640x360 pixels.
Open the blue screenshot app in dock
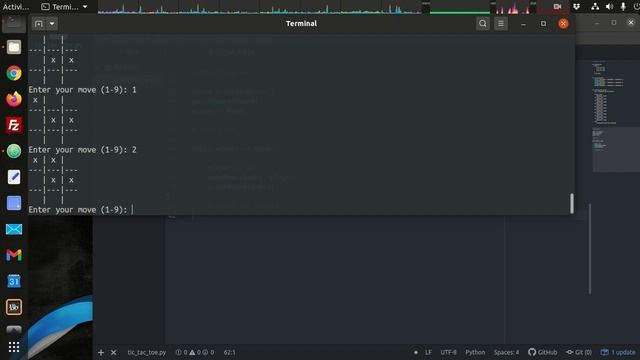click(14, 203)
